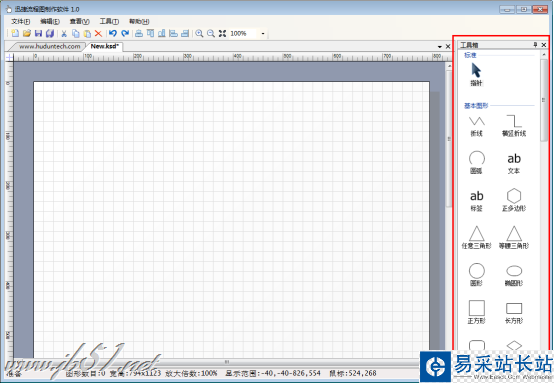
Task: Click the fourth of the five align icons
Action: click(173, 33)
